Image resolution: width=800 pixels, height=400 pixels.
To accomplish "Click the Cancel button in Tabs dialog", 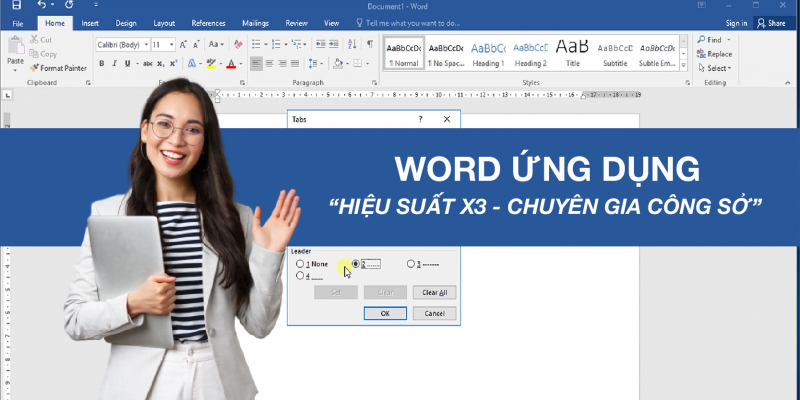I will tap(434, 313).
